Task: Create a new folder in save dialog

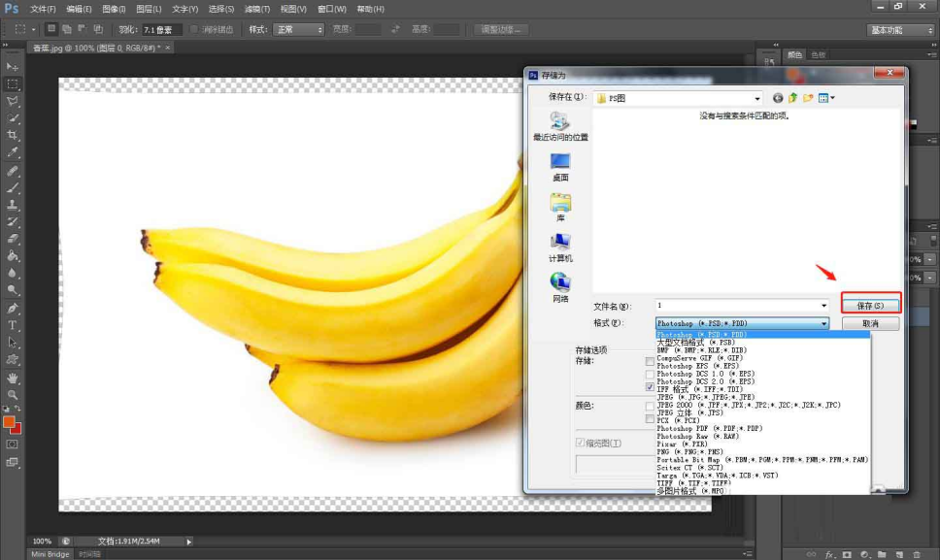Action: tap(808, 98)
